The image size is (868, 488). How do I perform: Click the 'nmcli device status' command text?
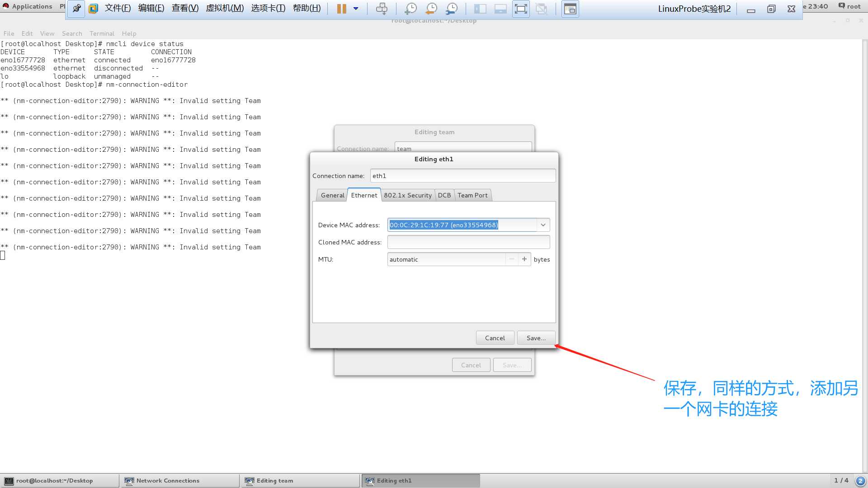tap(145, 44)
